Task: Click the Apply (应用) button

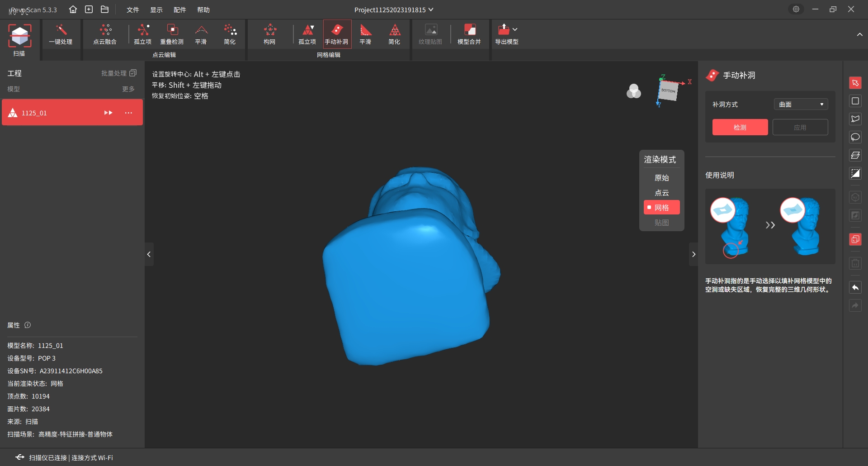Action: (x=800, y=127)
